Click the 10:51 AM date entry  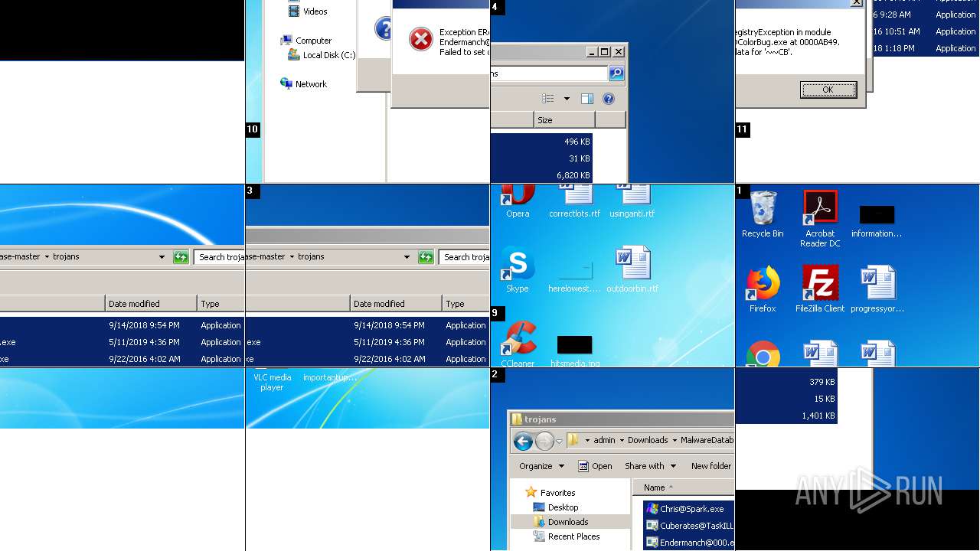[897, 31]
